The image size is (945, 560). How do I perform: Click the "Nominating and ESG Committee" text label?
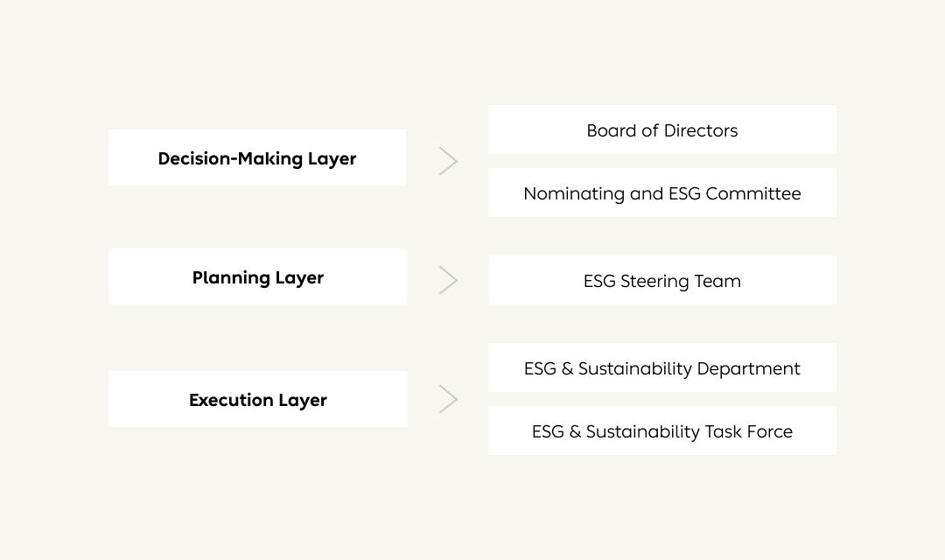[x=662, y=193]
